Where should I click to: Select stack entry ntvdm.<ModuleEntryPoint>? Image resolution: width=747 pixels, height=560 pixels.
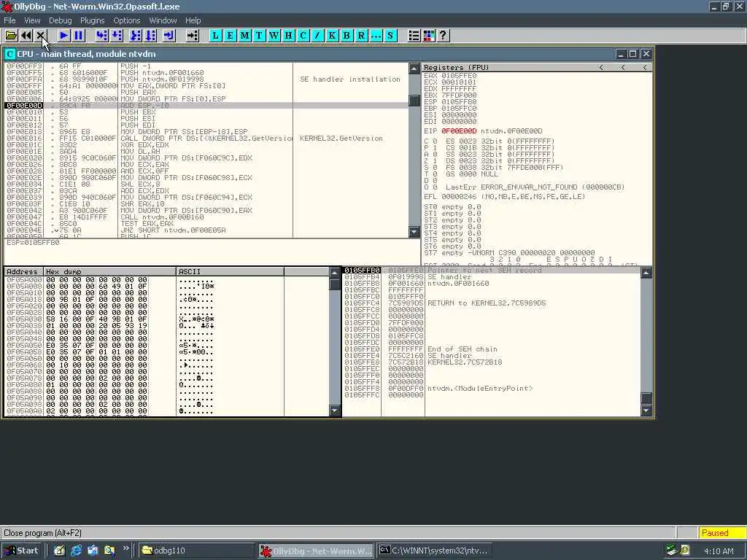(x=492, y=388)
